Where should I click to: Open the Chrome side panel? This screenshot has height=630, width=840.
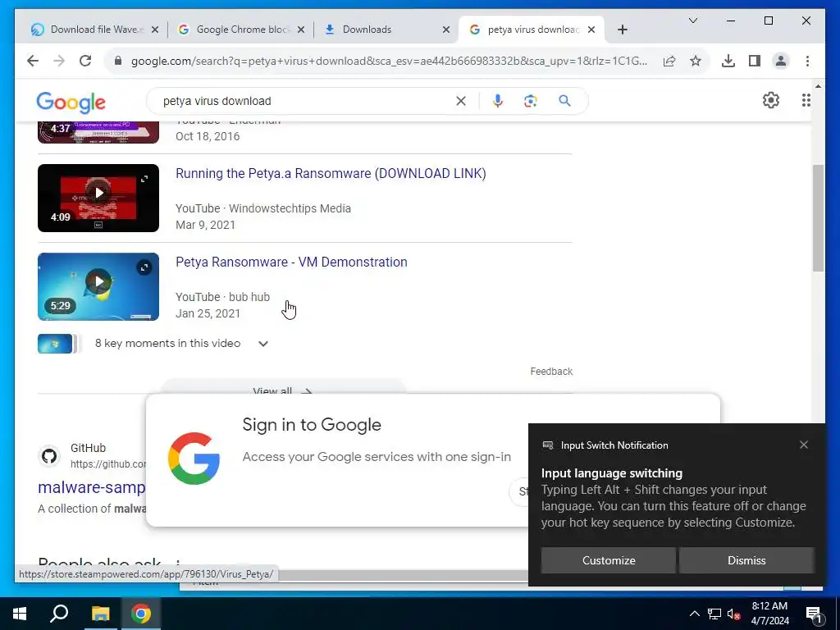tap(755, 61)
